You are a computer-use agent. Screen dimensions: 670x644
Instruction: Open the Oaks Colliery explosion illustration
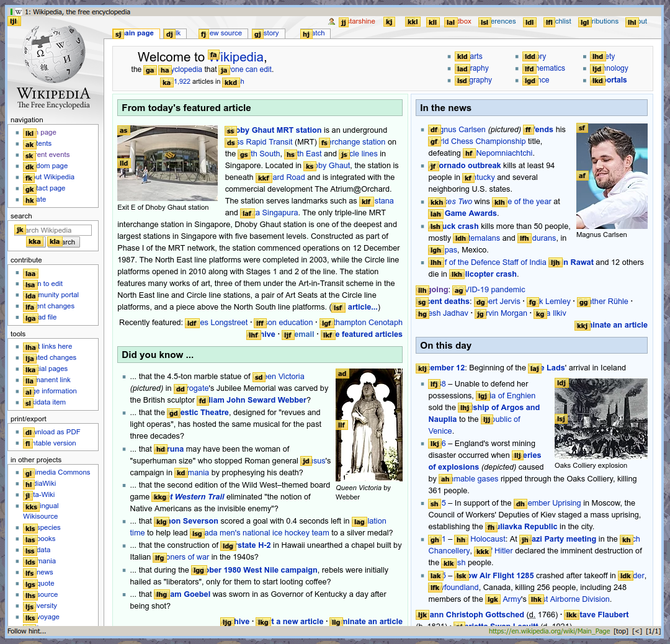click(x=601, y=418)
